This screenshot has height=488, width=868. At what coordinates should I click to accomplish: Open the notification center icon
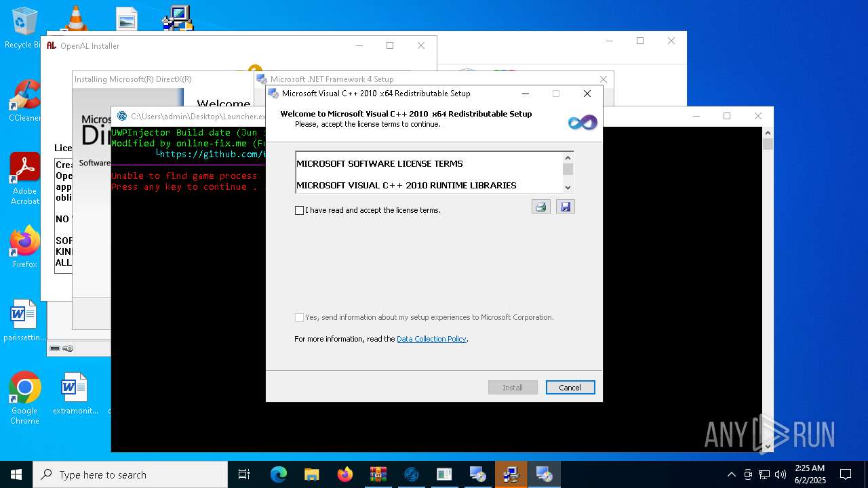pos(846,474)
